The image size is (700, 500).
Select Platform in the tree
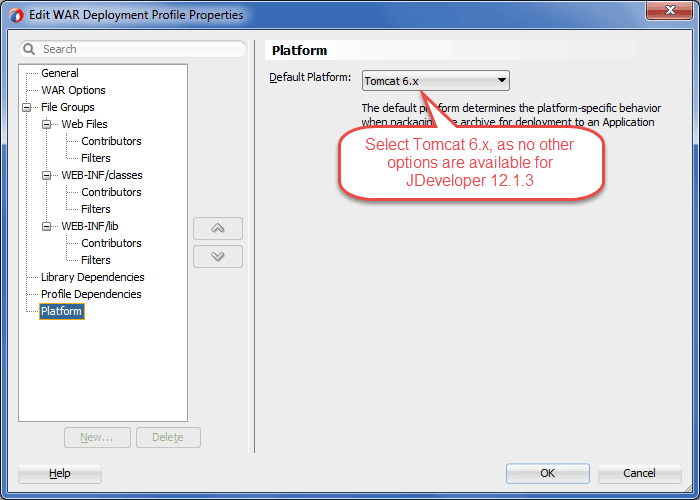click(62, 311)
